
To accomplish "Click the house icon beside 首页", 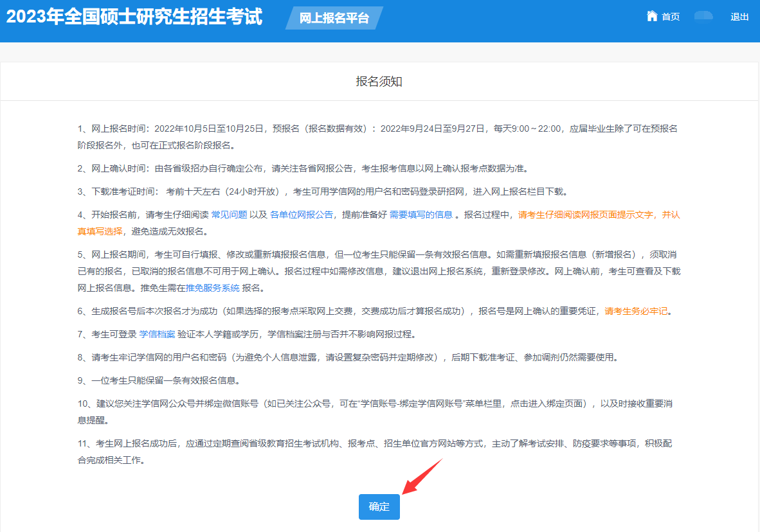I will tap(652, 16).
